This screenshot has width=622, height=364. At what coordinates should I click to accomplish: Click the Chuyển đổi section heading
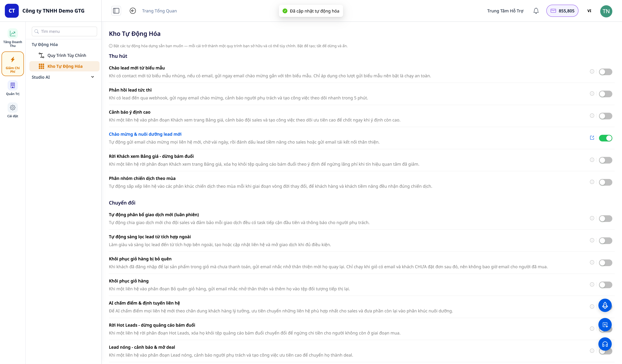122,203
